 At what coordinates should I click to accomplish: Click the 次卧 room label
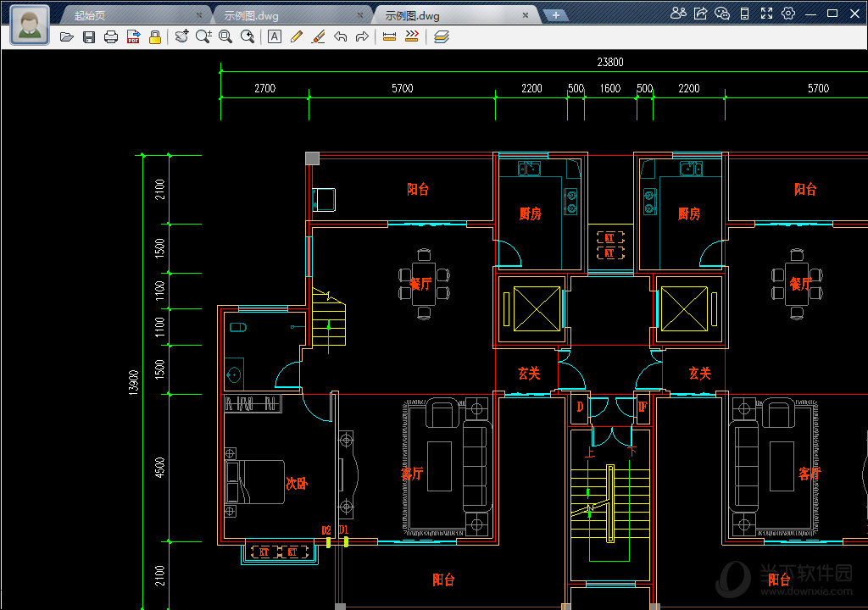click(x=296, y=483)
